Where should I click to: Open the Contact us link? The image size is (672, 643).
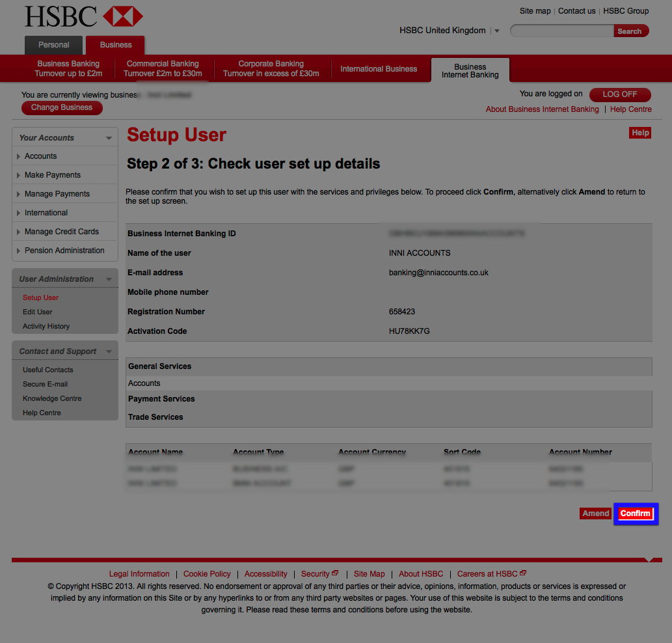pos(576,11)
